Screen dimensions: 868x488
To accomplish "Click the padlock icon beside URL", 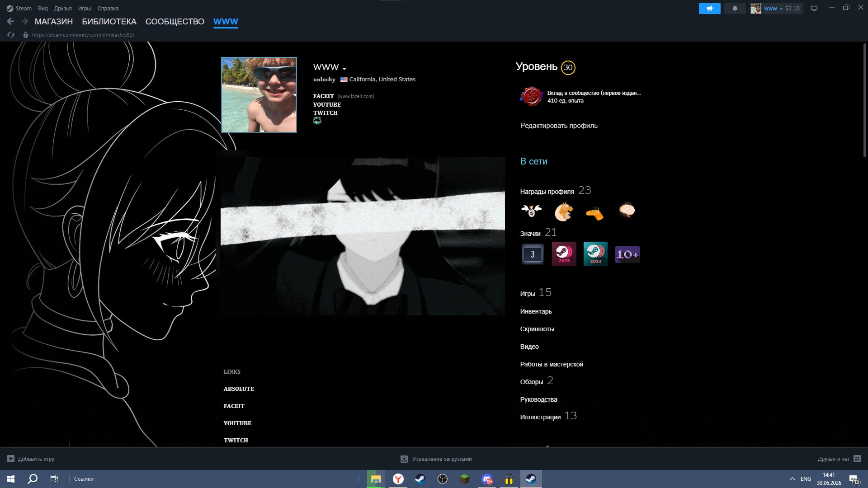I will point(26,35).
